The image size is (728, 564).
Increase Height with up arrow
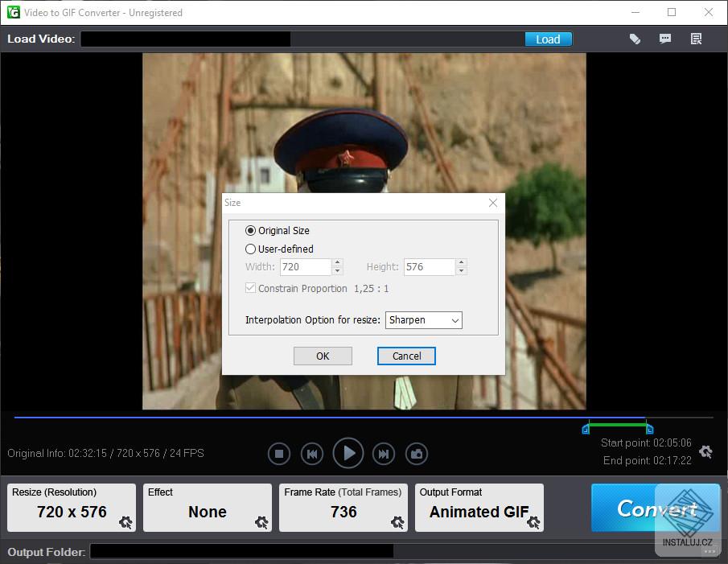[461, 263]
